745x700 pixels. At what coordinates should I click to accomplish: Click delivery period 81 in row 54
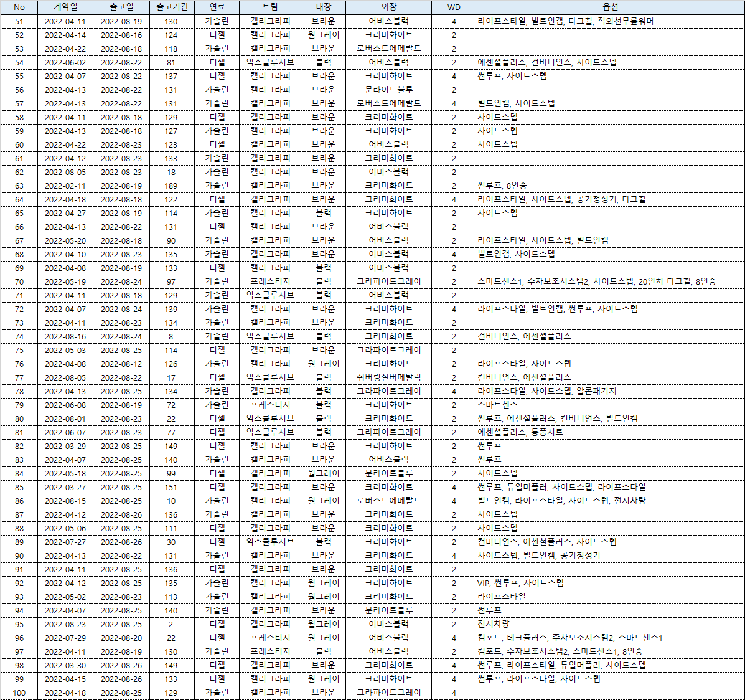[x=172, y=63]
